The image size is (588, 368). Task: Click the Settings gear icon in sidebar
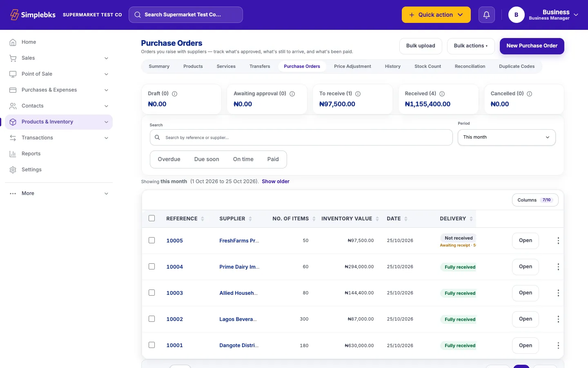(13, 170)
